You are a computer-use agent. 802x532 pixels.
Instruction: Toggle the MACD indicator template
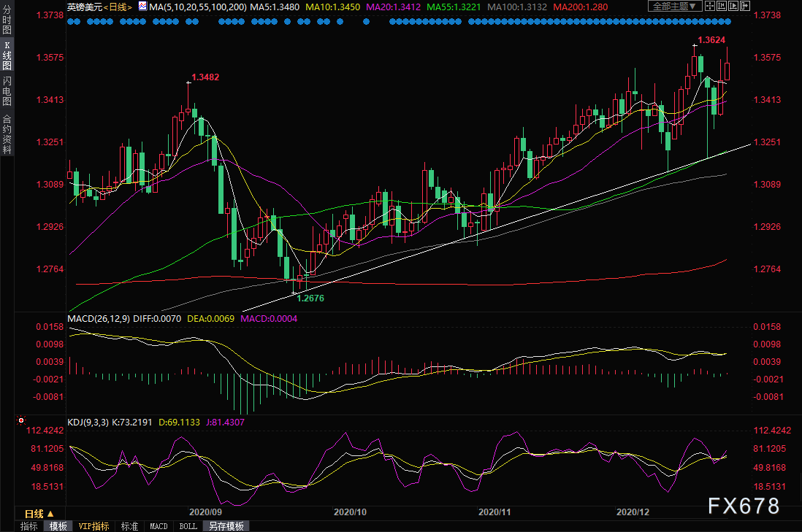coord(159,526)
